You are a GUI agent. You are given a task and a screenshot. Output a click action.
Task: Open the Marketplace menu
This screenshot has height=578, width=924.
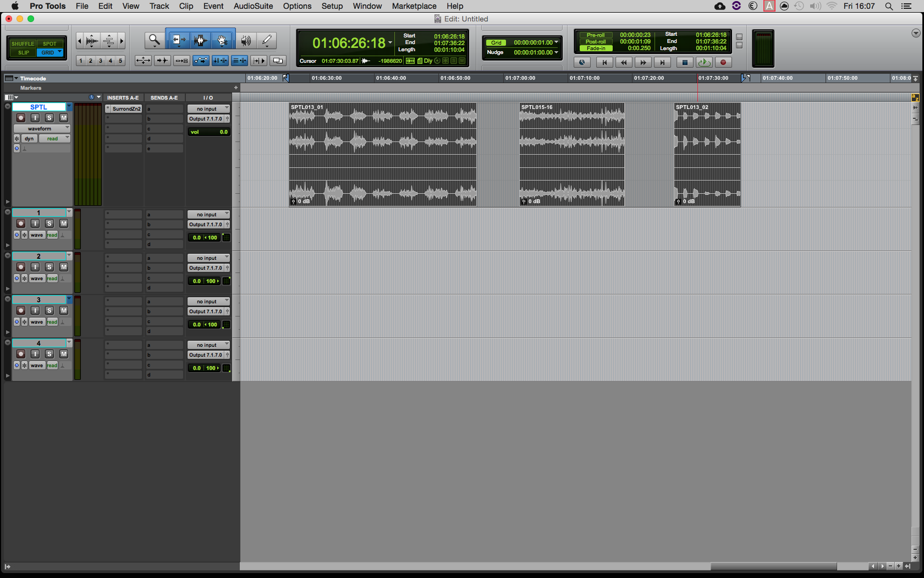click(414, 6)
